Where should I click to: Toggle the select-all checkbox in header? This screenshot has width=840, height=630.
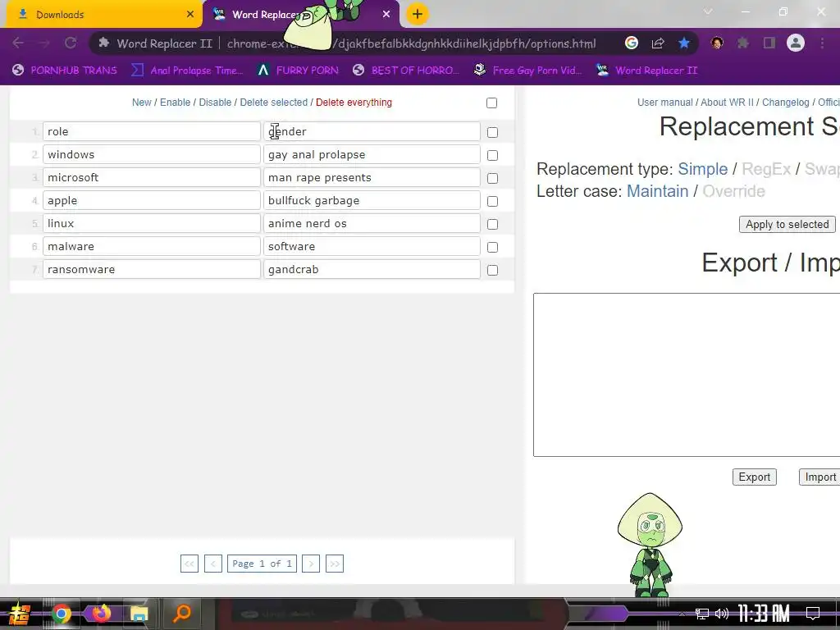click(x=492, y=103)
